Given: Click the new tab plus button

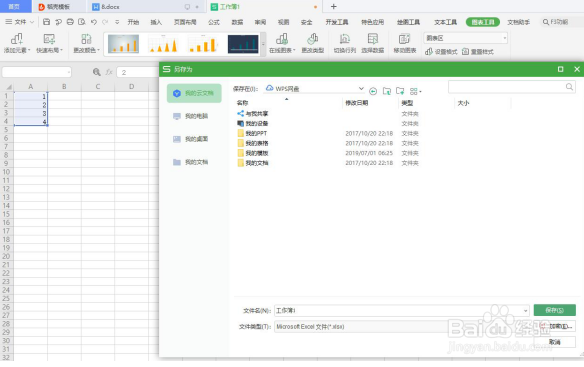Looking at the screenshot, I should [333, 6].
